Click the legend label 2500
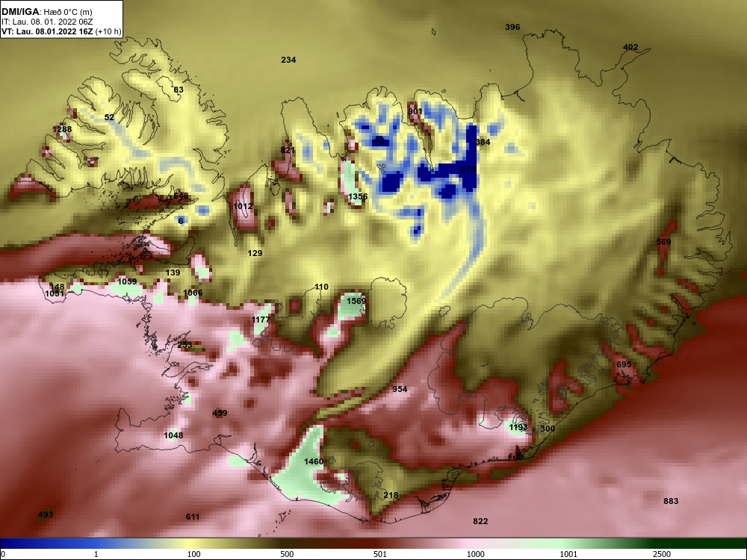The width and height of the screenshot is (747, 560). click(662, 554)
